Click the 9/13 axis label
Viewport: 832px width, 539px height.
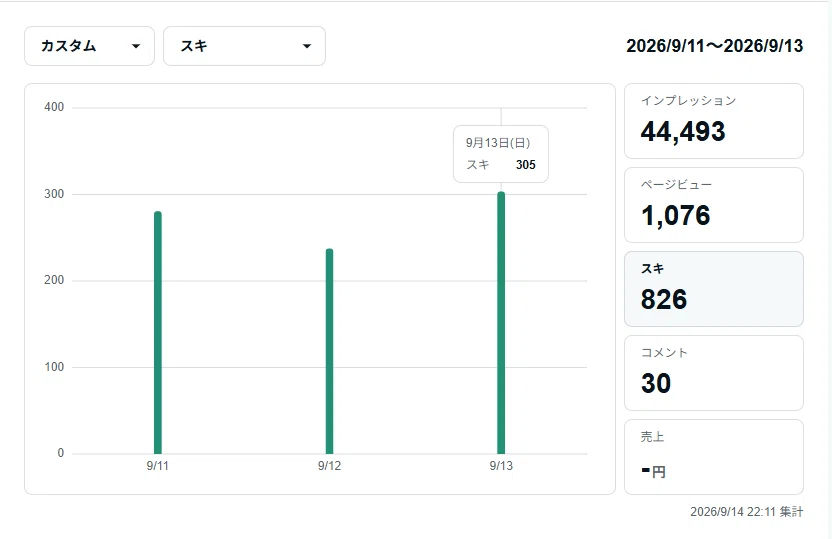[501, 466]
